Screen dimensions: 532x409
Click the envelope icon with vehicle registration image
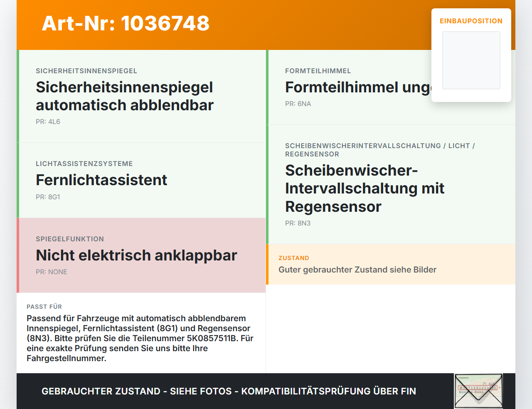coord(478,391)
